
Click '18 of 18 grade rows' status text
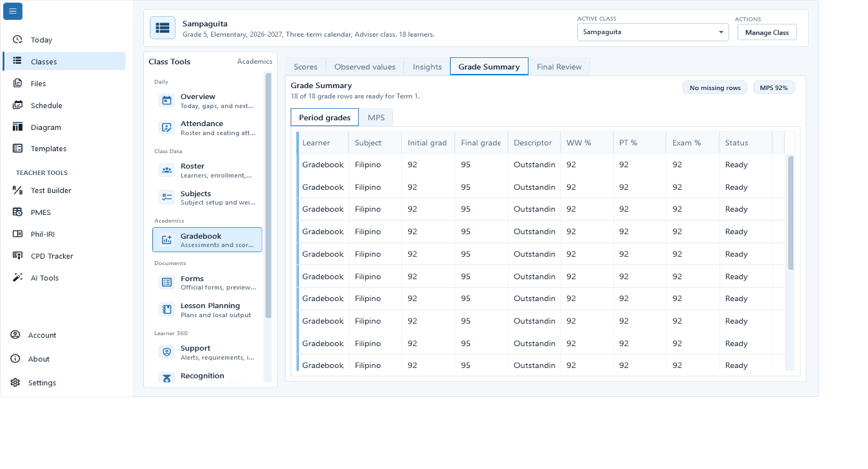pyautogui.click(x=355, y=96)
